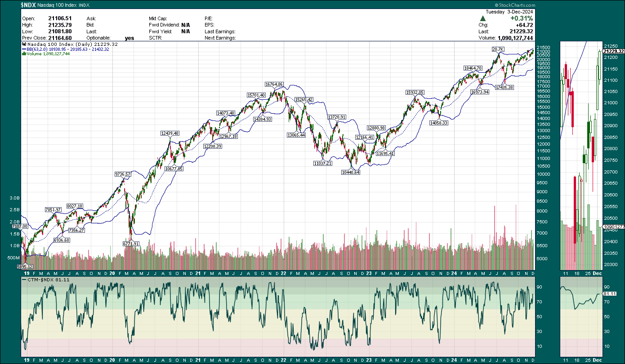Click the 2022 low label '10440.64'

351,172
